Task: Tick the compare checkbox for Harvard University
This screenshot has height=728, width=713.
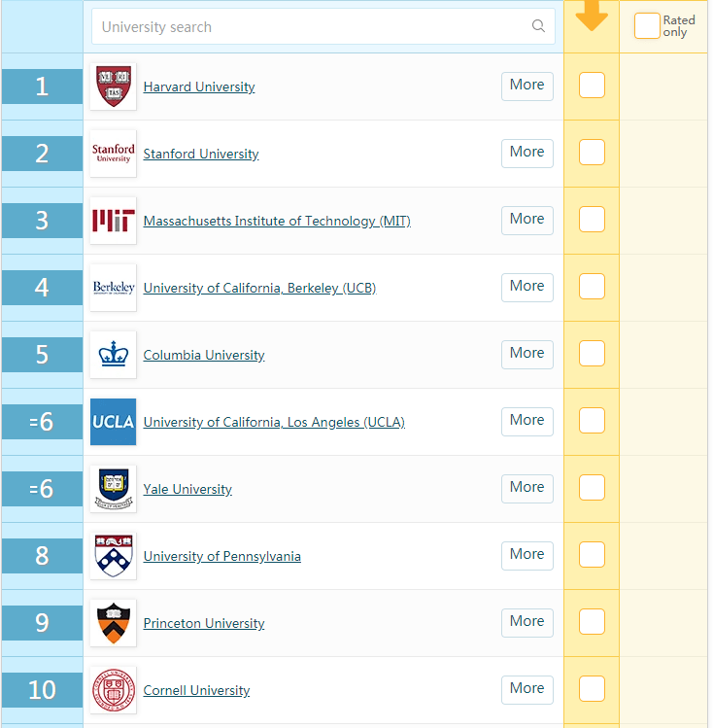Action: [592, 85]
